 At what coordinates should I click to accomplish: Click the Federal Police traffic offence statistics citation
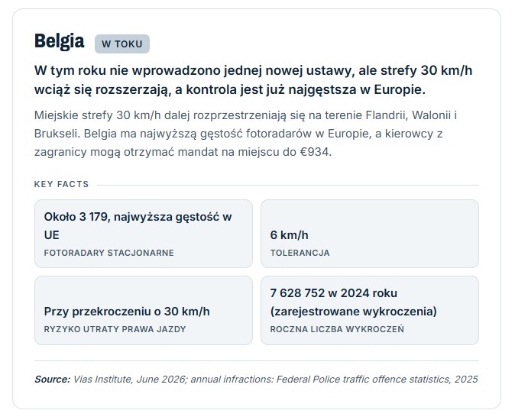pos(363,380)
